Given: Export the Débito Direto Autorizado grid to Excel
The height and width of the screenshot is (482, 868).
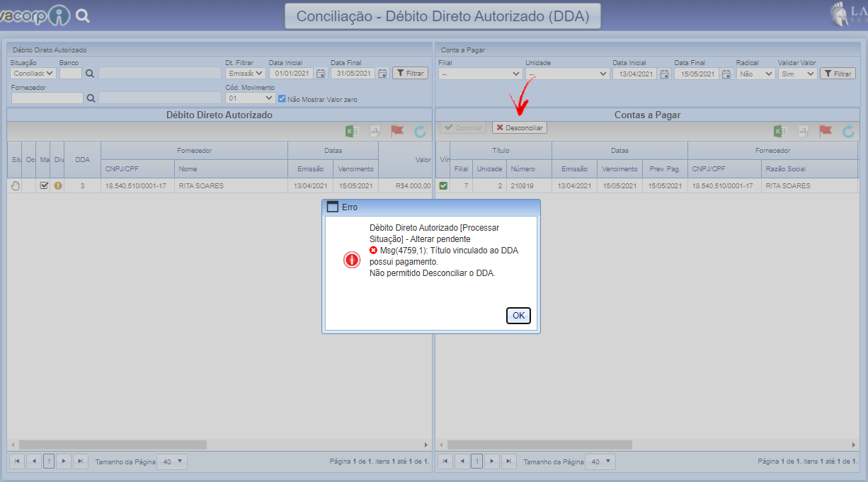Looking at the screenshot, I should pos(351,131).
